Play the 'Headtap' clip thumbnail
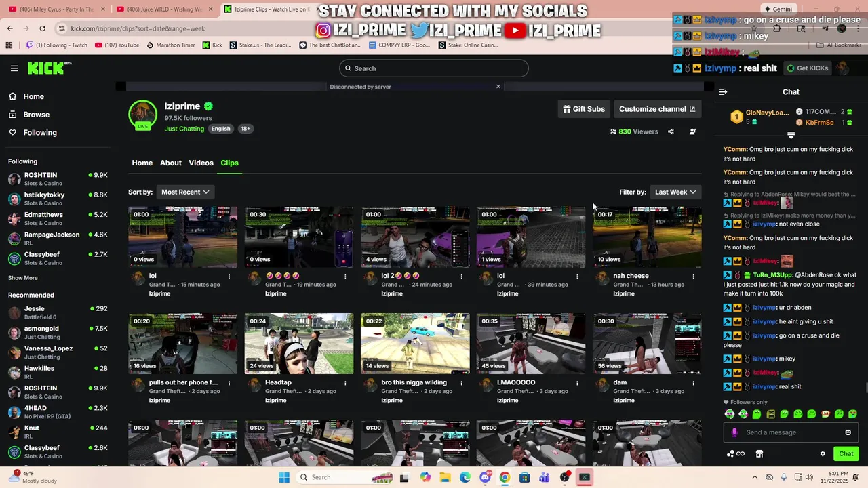The image size is (868, 488). click(x=299, y=344)
